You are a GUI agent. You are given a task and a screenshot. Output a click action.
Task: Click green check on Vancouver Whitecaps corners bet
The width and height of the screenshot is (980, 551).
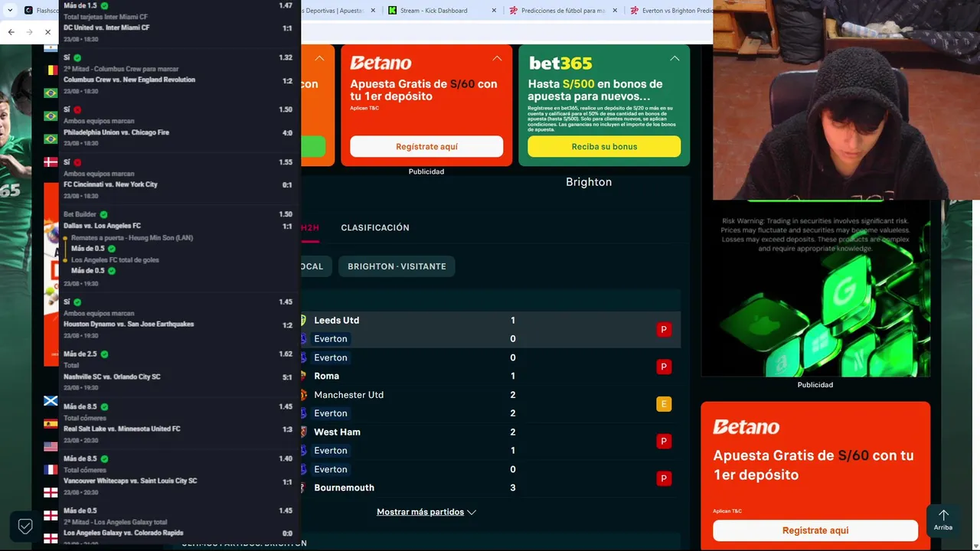[104, 458]
